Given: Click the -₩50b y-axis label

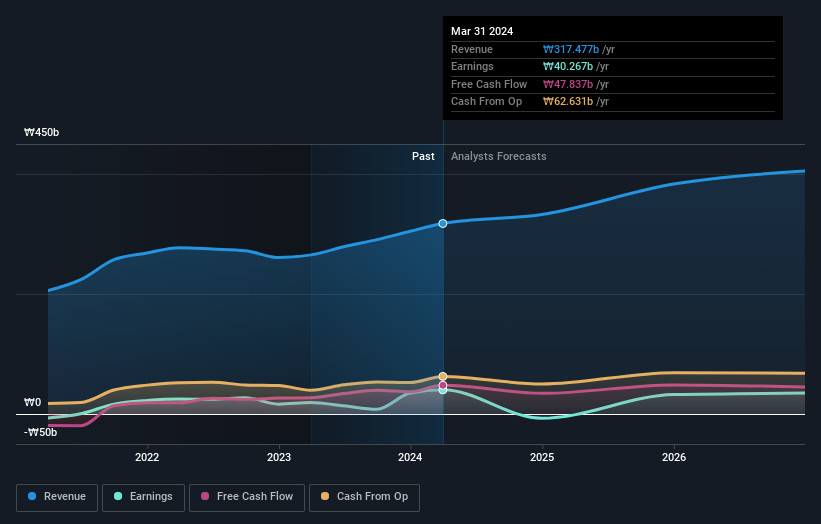Looking at the screenshot, I should coord(40,432).
